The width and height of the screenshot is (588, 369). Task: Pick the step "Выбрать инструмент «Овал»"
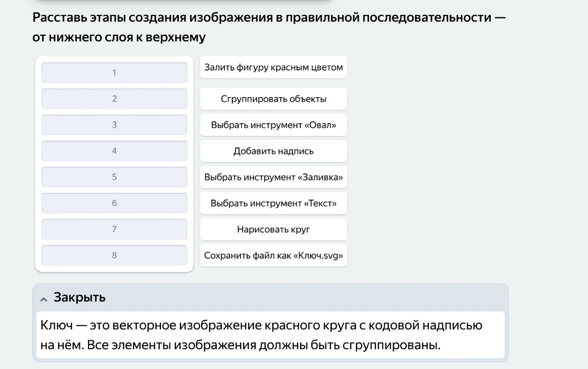(273, 125)
